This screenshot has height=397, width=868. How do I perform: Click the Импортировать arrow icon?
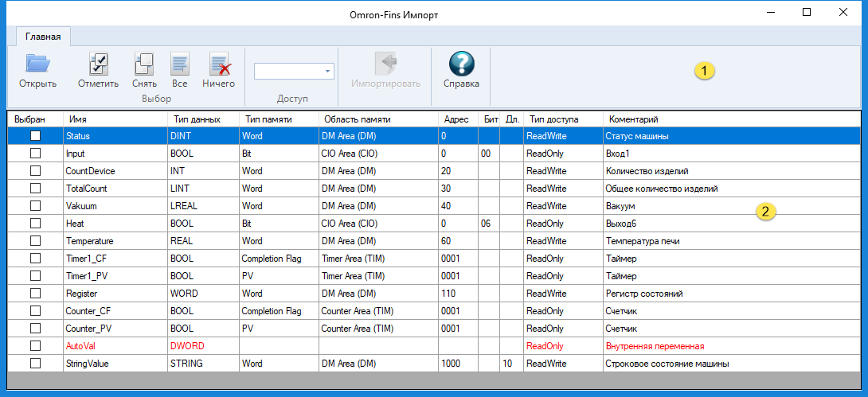[385, 64]
